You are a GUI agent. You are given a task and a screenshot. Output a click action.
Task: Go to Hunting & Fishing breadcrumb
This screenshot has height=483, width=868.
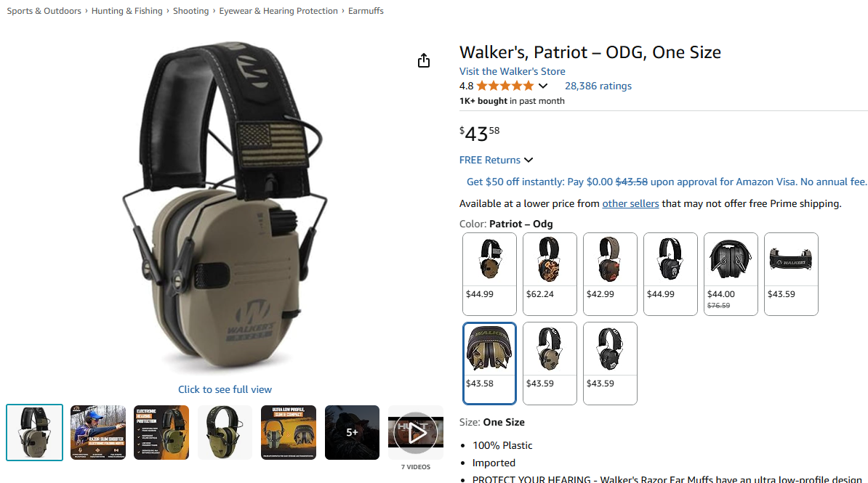(126, 11)
